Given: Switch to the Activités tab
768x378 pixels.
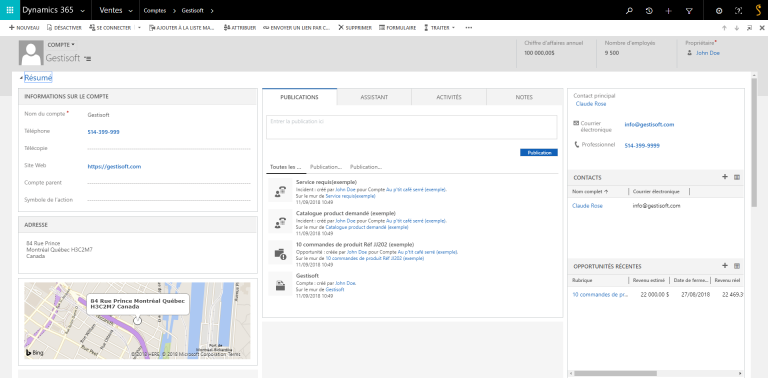Looking at the screenshot, I should [x=449, y=97].
